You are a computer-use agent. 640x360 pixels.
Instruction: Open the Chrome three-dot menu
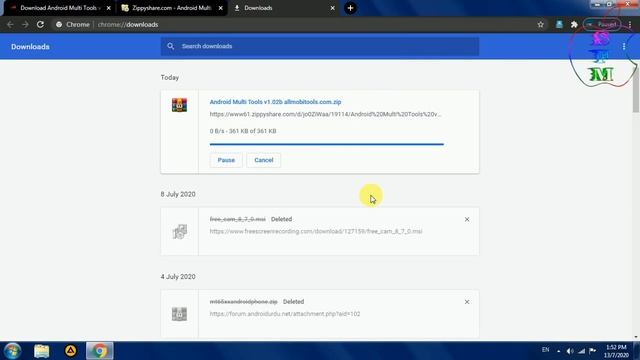[x=630, y=24]
